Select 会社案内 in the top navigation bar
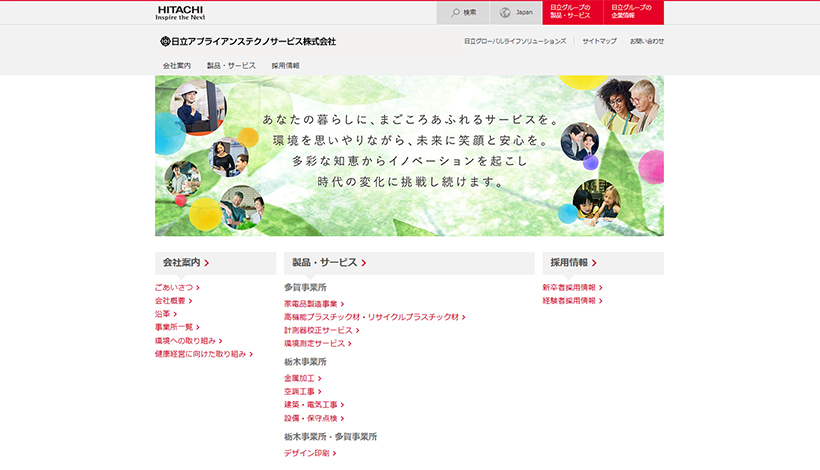Viewport: 820px width, 470px height. pos(177,66)
